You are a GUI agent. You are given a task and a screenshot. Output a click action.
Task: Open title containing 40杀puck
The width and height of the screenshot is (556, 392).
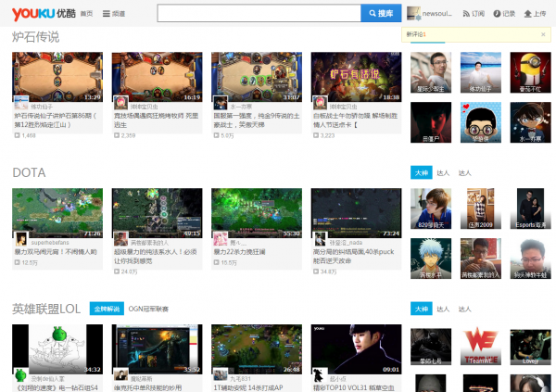354,256
